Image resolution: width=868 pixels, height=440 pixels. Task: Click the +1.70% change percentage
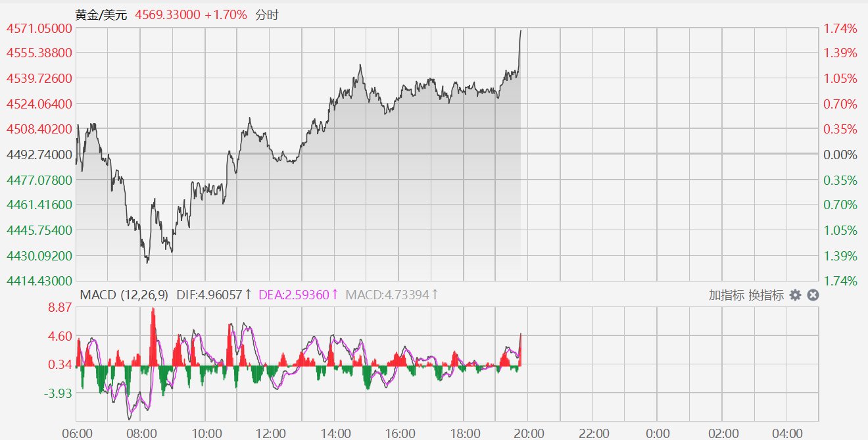[x=226, y=14]
